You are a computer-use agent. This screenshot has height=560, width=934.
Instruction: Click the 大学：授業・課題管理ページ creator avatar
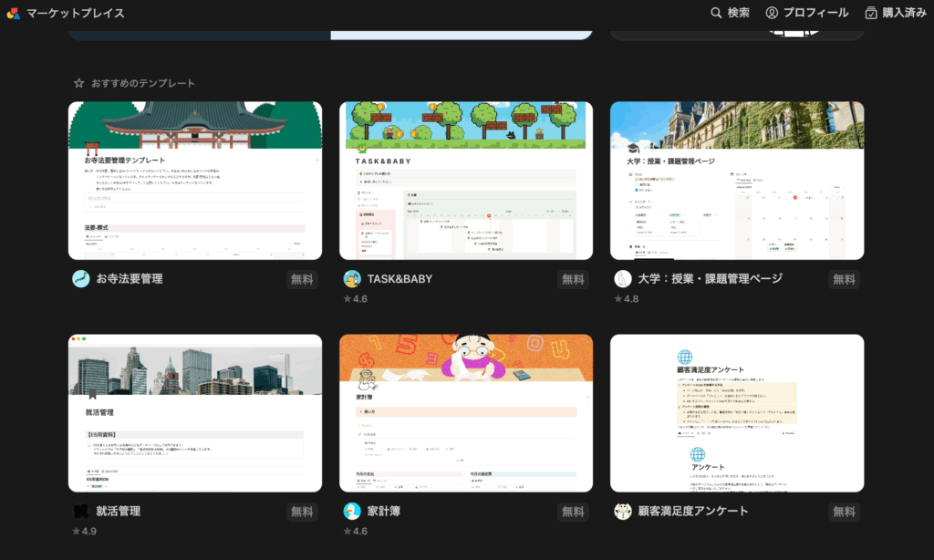(x=623, y=279)
